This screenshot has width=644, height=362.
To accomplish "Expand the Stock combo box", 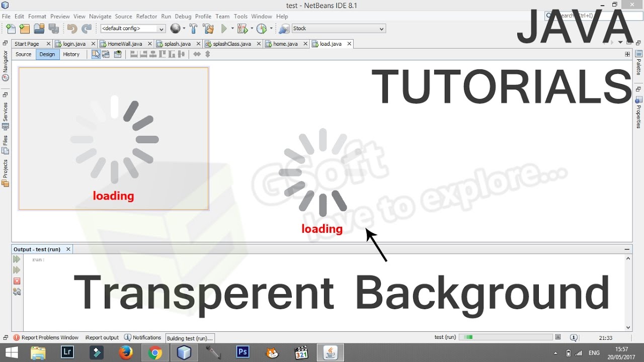I will pos(382,29).
